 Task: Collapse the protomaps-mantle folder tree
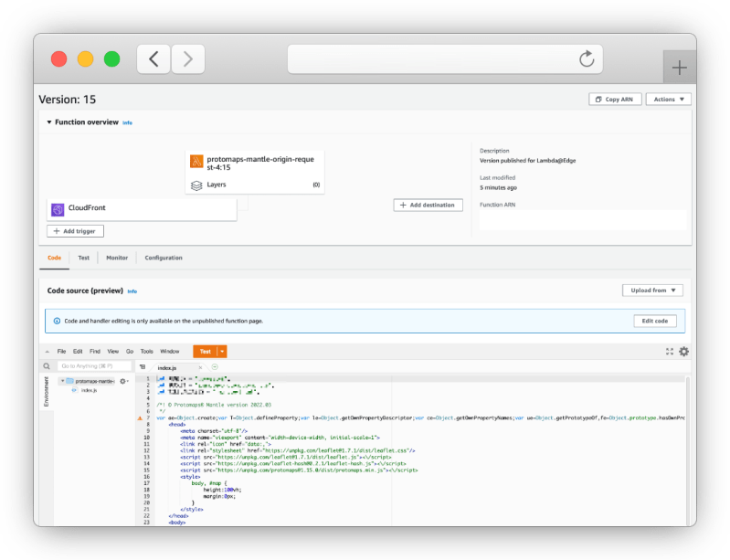[62, 381]
